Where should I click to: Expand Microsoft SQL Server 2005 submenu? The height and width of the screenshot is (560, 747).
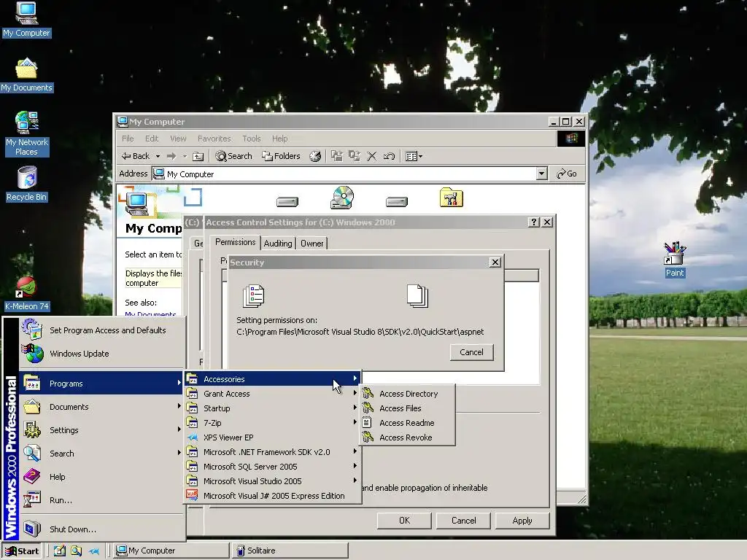point(273,467)
